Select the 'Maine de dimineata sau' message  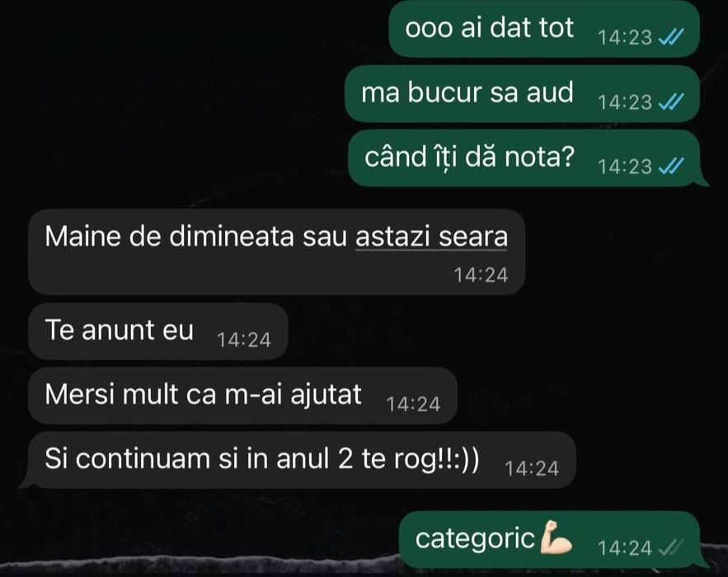(277, 251)
